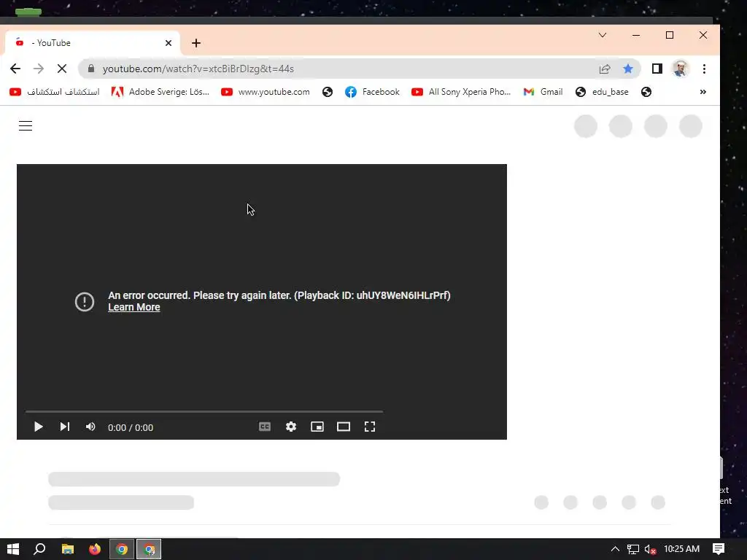This screenshot has width=747, height=560.
Task: Share this page from the address bar
Action: [605, 69]
